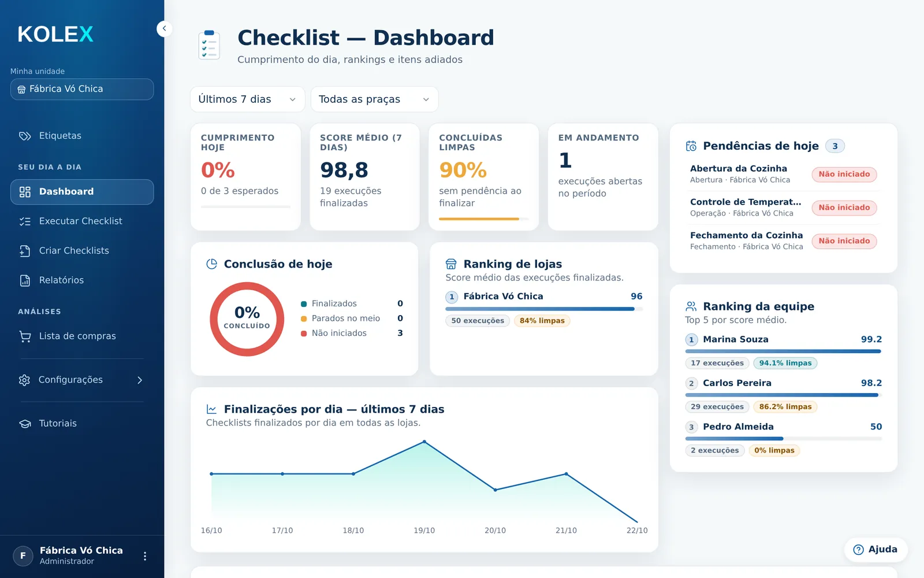Click the Fábrica Vó Chica ranking score bar

point(544,309)
